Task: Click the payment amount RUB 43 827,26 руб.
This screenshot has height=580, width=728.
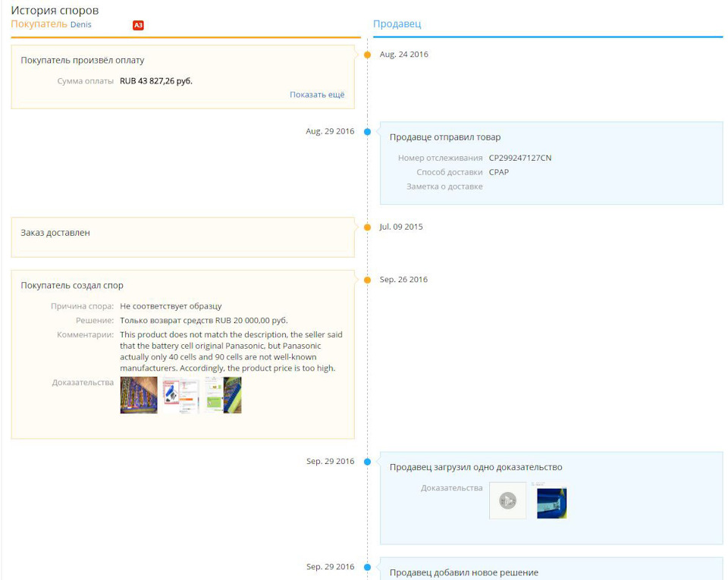Action: point(156,81)
